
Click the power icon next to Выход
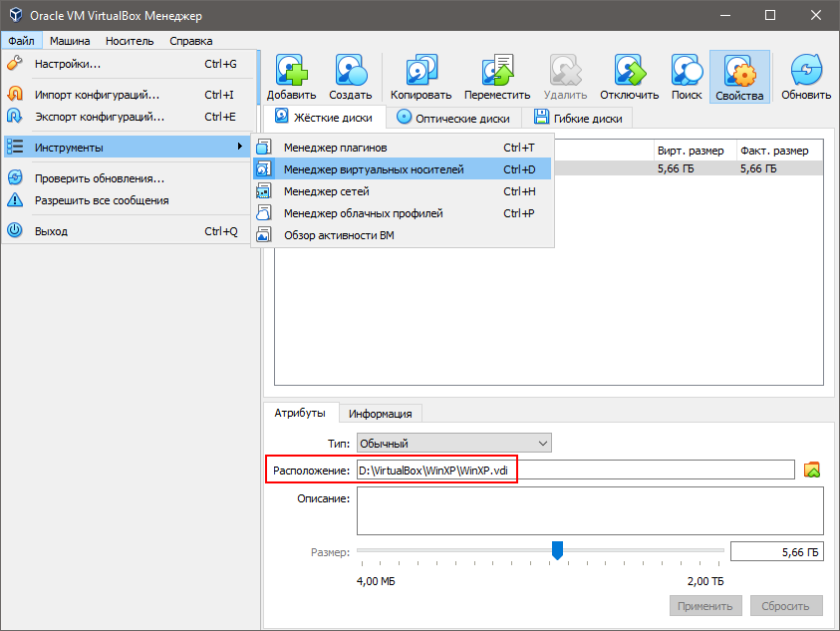click(x=15, y=230)
